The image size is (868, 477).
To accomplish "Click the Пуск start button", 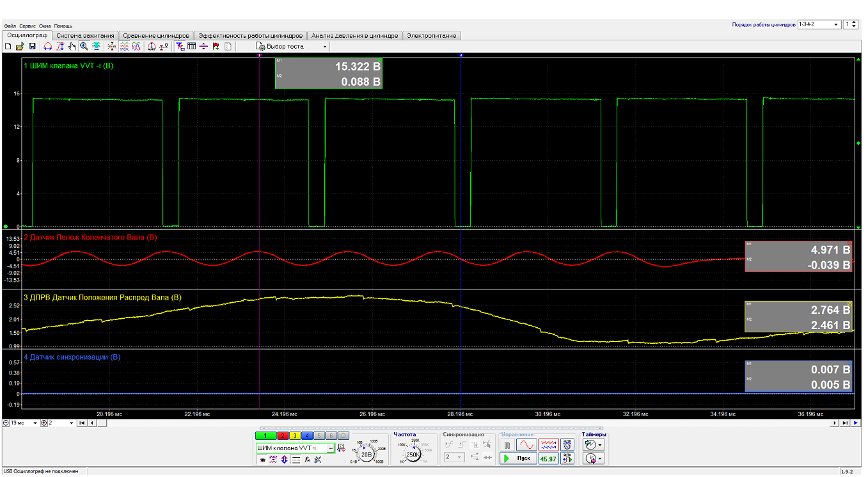I will pos(518,458).
